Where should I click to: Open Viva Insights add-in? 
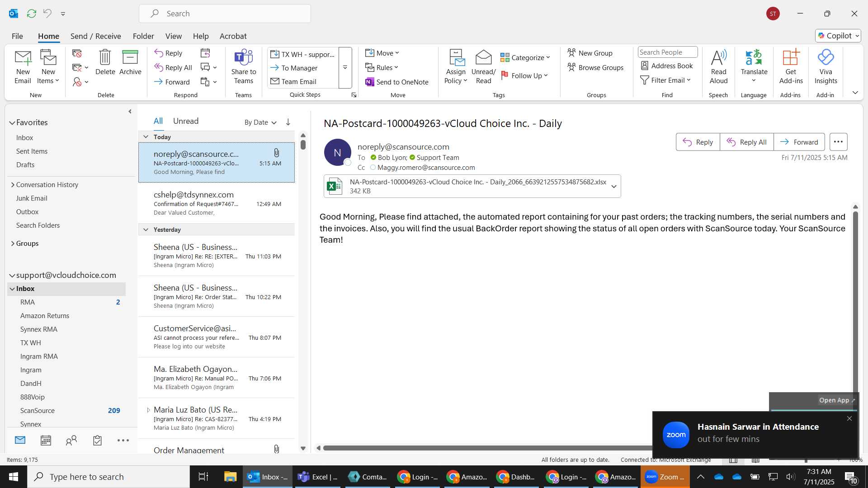(826, 67)
